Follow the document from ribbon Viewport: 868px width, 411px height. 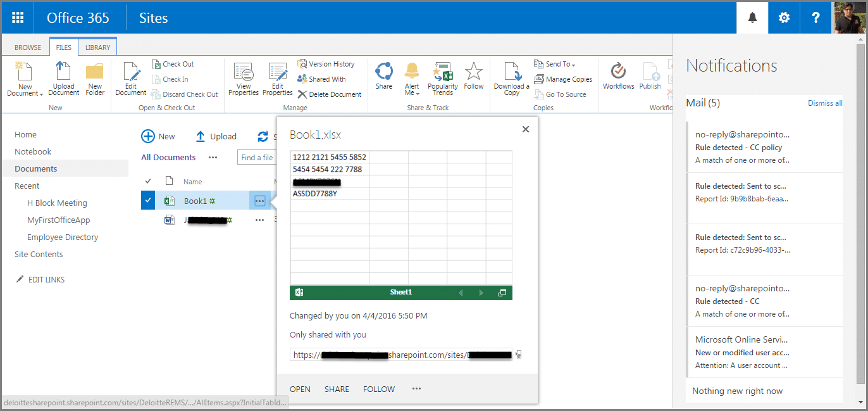tap(474, 77)
